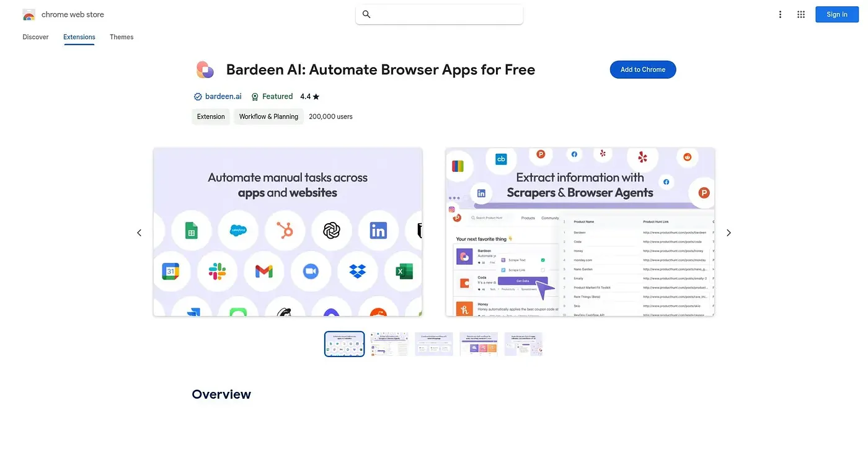
Task: Click the chrome web store title text
Action: pyautogui.click(x=73, y=14)
